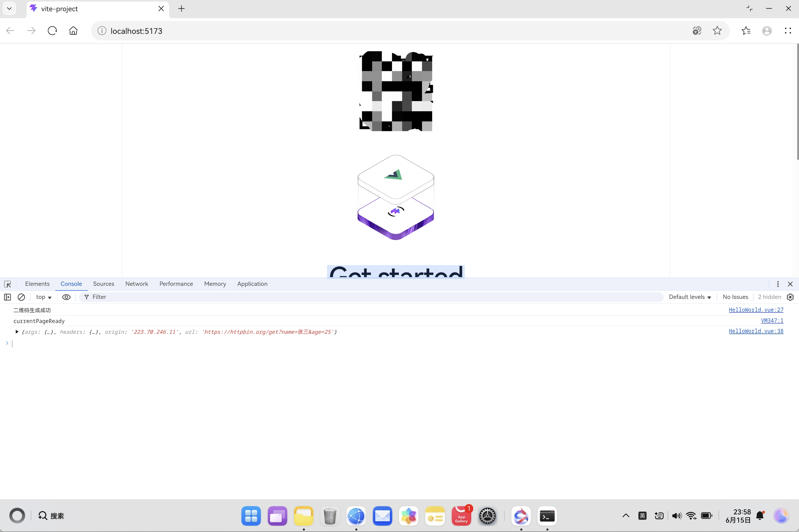Expand the system tray hidden icons chevron
The image size is (799, 532).
click(626, 516)
